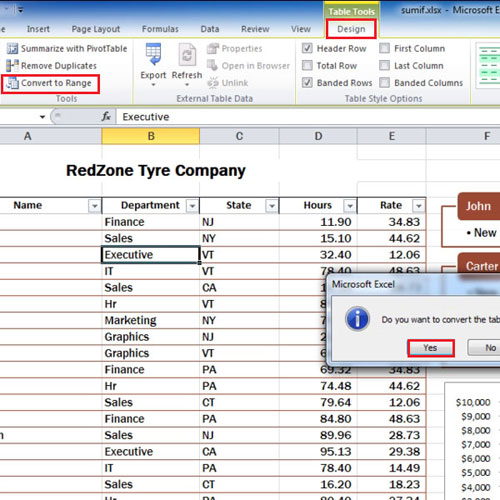Click Yes in the Microsoft Excel dialog

(431, 348)
